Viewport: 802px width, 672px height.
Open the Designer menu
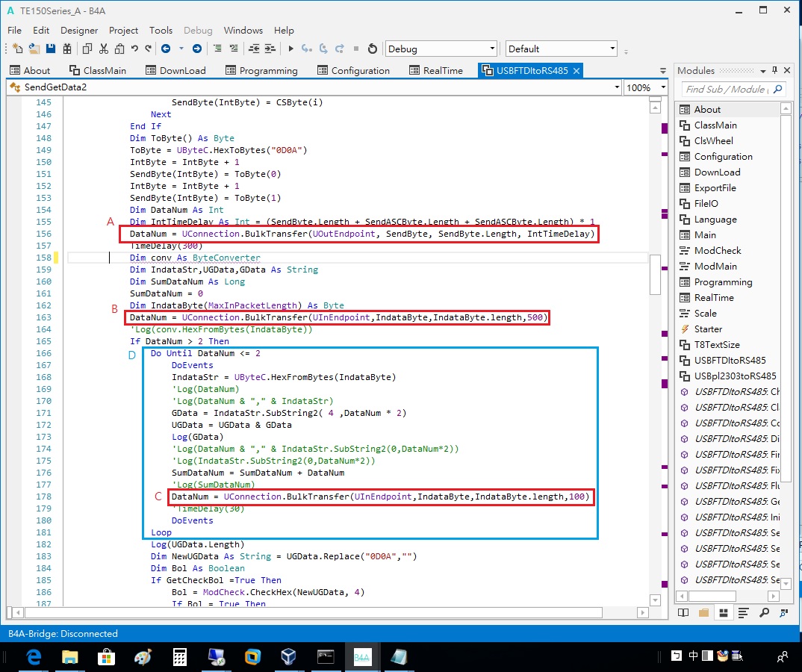point(79,31)
